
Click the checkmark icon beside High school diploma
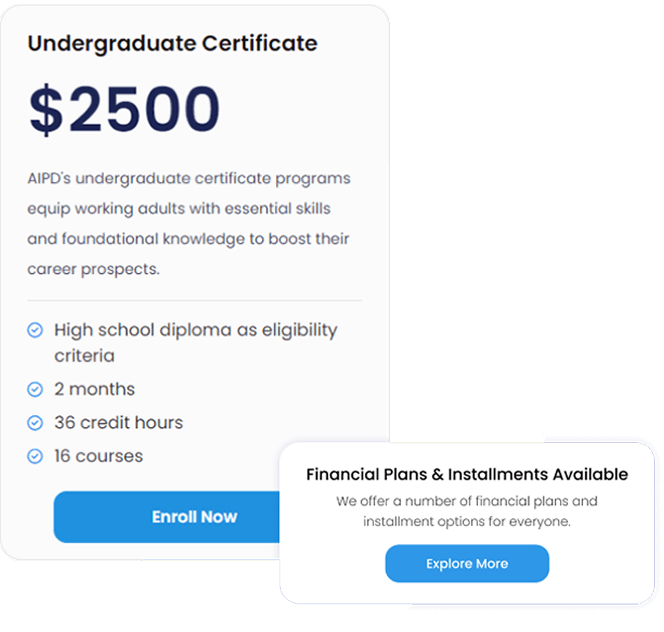tap(35, 330)
